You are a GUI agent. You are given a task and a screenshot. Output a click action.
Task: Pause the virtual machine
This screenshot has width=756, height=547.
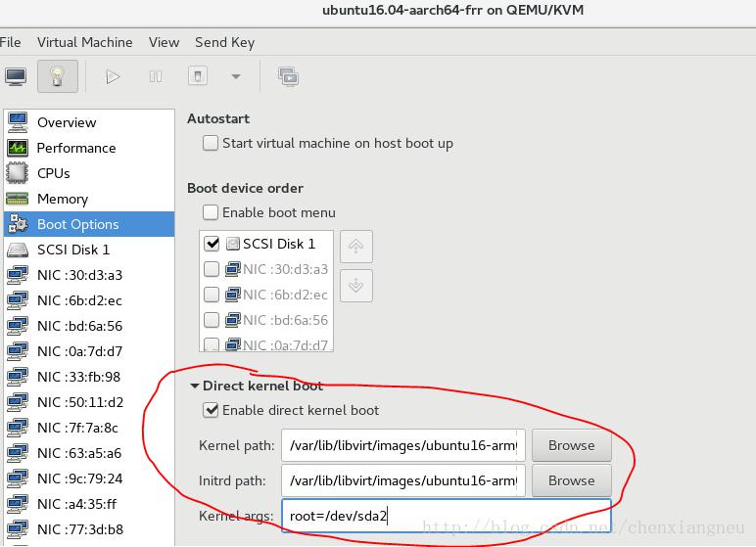(156, 76)
